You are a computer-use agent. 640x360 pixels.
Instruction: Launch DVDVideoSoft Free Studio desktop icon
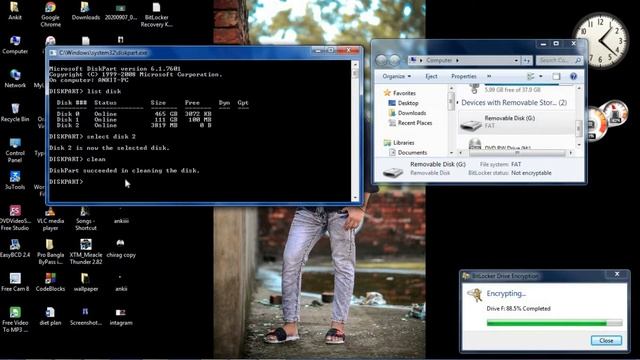point(15,218)
